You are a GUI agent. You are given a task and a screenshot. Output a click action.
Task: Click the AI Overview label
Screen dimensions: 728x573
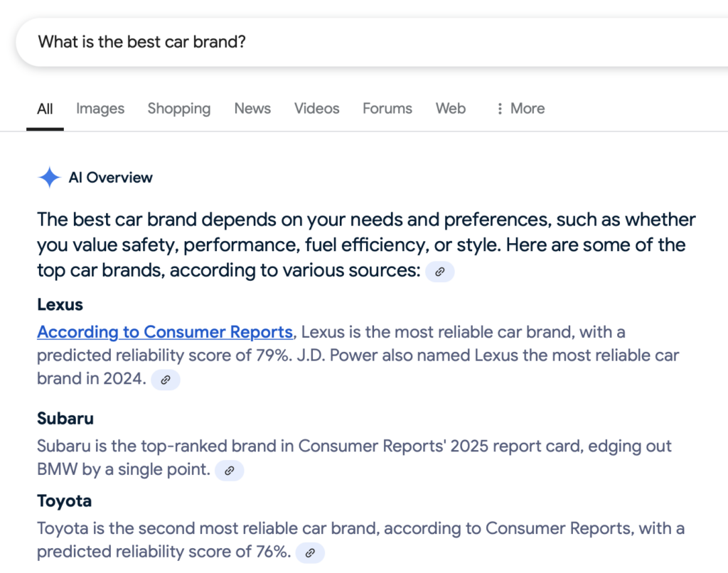[110, 178]
